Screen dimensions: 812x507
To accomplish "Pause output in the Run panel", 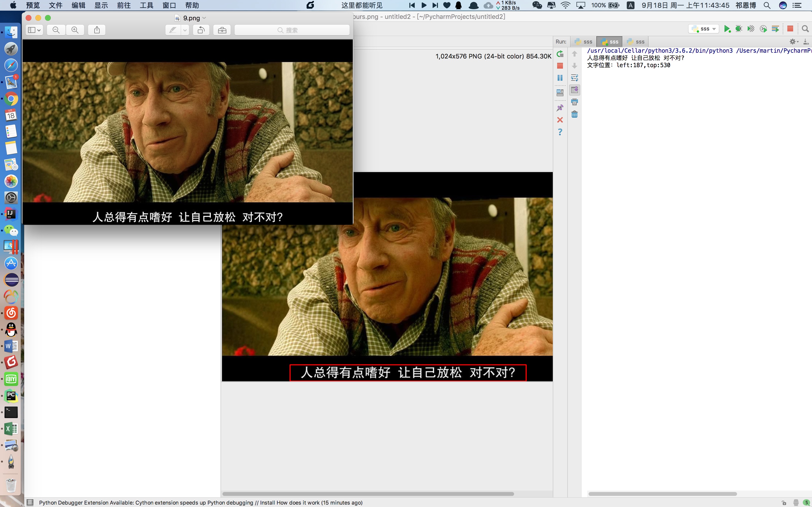I will click(560, 78).
